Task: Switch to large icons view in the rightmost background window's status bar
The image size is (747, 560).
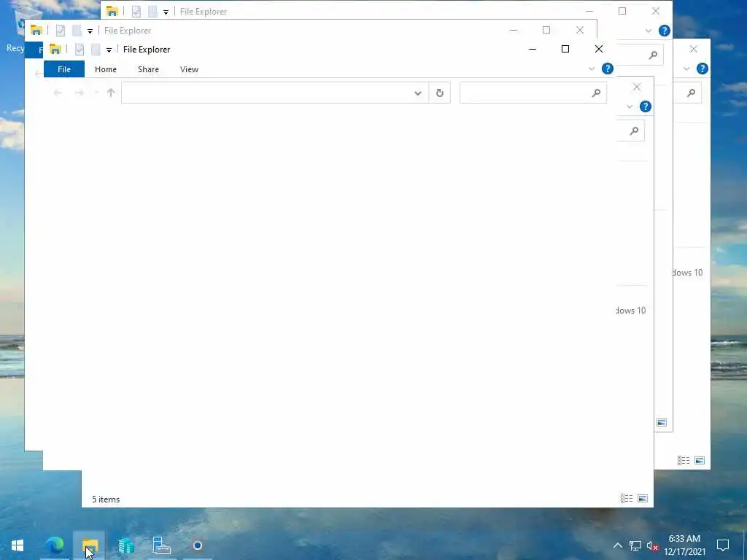Action: click(x=700, y=461)
